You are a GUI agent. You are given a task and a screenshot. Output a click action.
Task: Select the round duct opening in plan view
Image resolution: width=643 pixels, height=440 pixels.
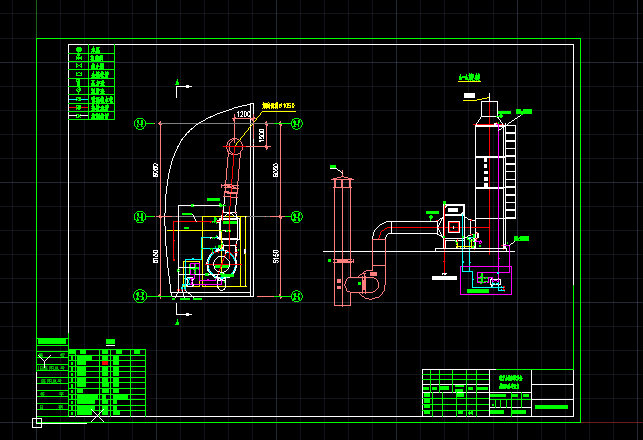click(235, 146)
